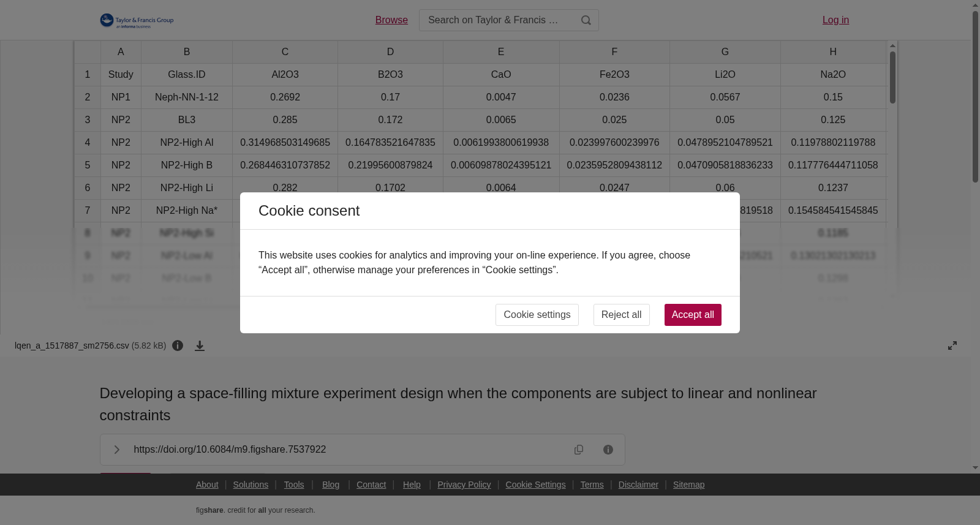
Task: Click the spreadsheet preview vertical scrollbar
Action: [892, 77]
